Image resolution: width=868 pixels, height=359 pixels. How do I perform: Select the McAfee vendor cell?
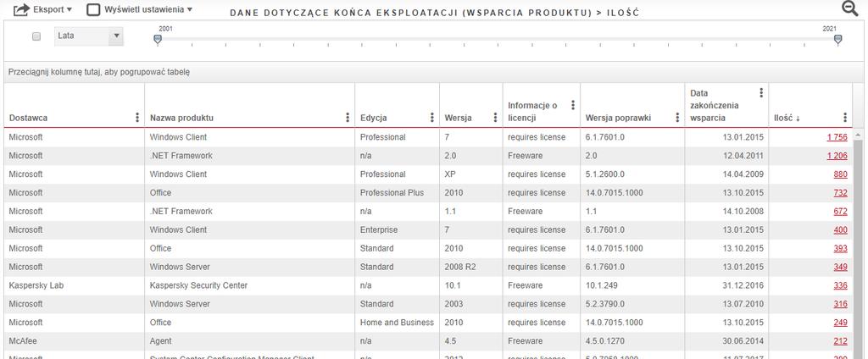(x=75, y=341)
